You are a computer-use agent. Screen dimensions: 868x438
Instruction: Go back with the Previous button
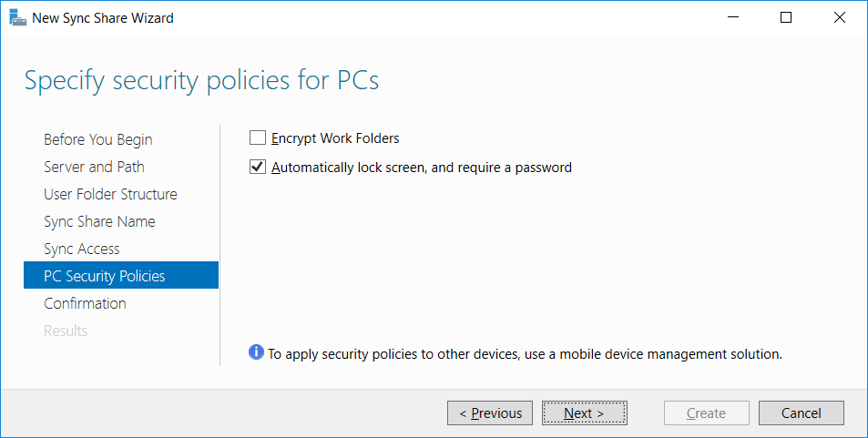490,413
